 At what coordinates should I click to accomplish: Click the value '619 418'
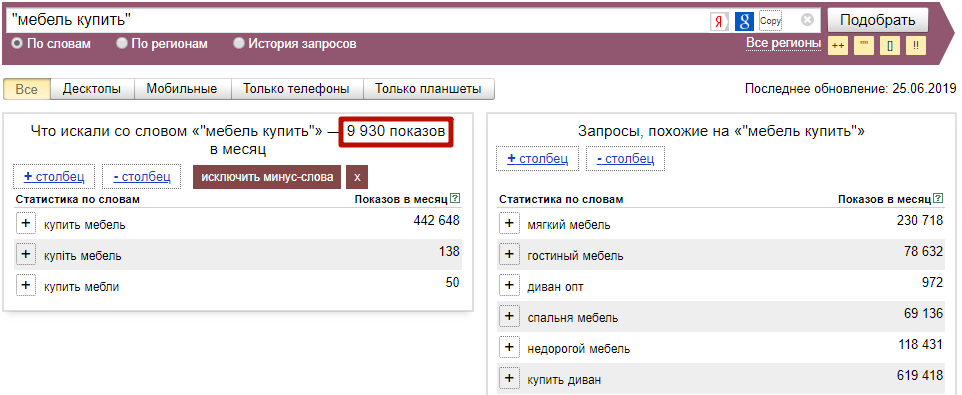click(920, 375)
